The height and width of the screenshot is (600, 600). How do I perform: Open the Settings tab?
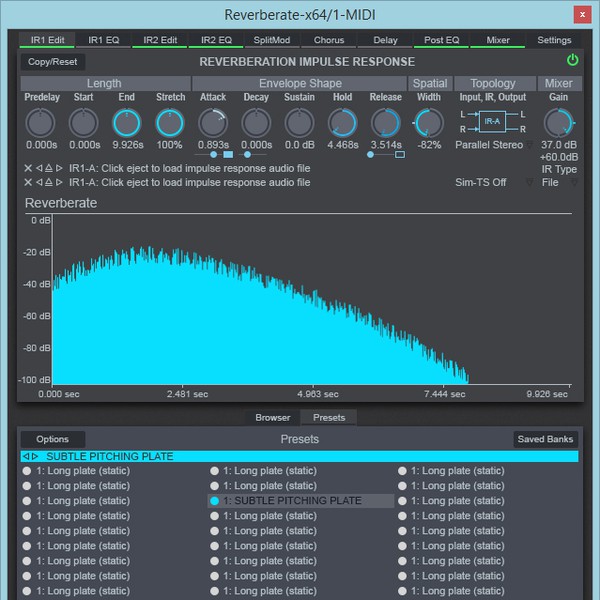pyautogui.click(x=554, y=40)
